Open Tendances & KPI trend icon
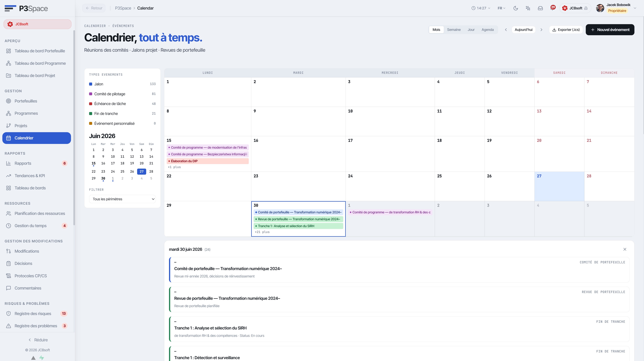The width and height of the screenshot is (644, 361). (9, 176)
